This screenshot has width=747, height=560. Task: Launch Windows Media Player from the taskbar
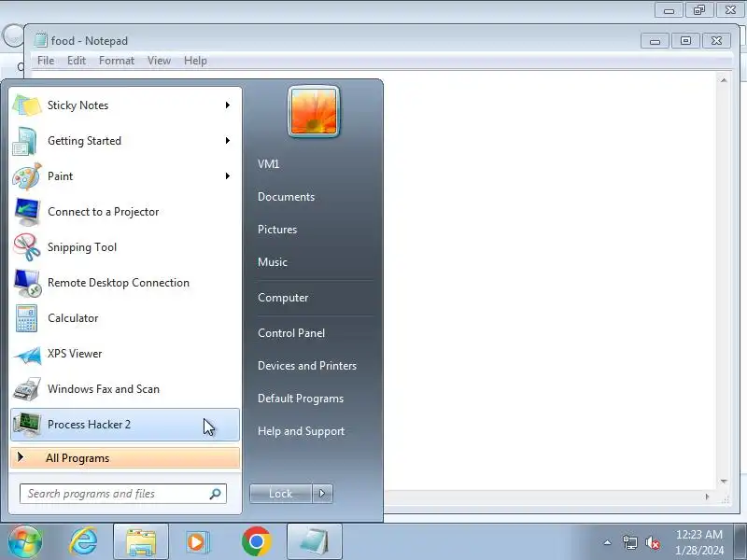coord(197,541)
